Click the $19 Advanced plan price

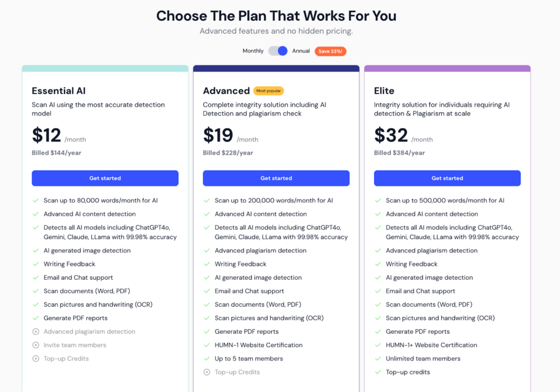pos(218,135)
